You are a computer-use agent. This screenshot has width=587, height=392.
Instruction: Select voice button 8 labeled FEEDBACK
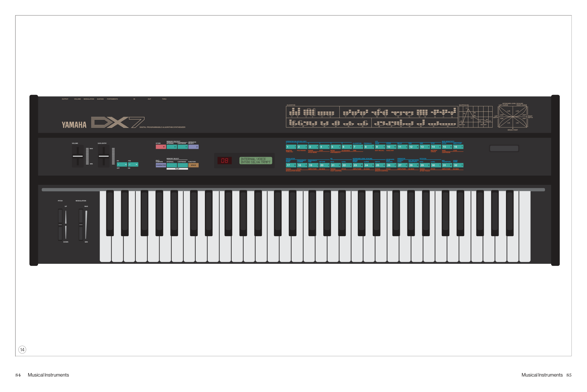pyautogui.click(x=369, y=147)
